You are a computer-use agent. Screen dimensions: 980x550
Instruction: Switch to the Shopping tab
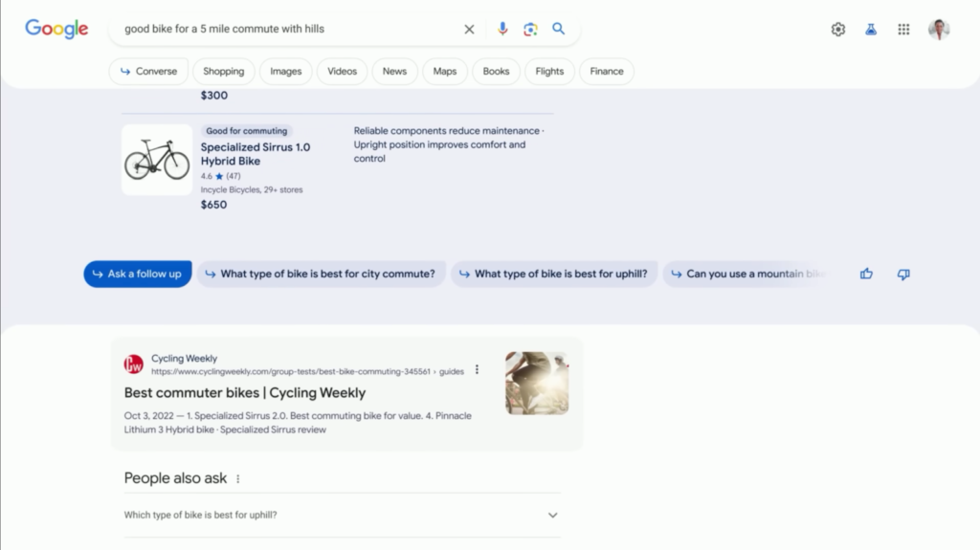pos(223,72)
